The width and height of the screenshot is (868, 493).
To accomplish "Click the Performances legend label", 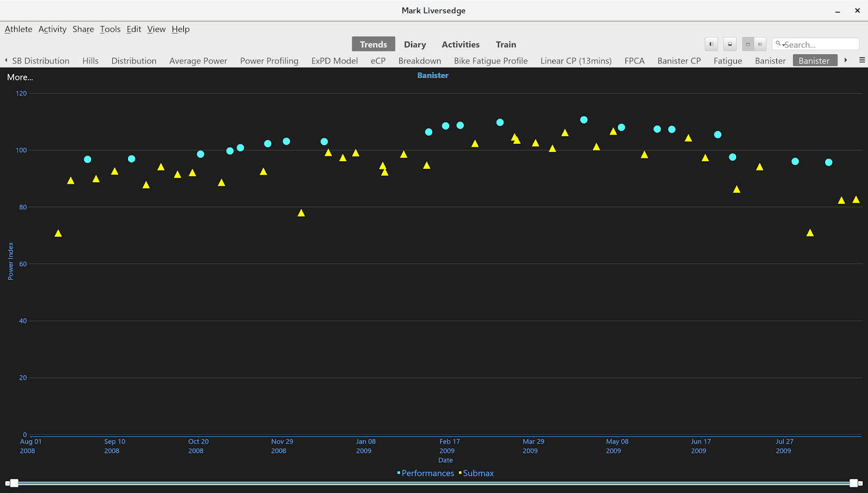I will pos(428,473).
